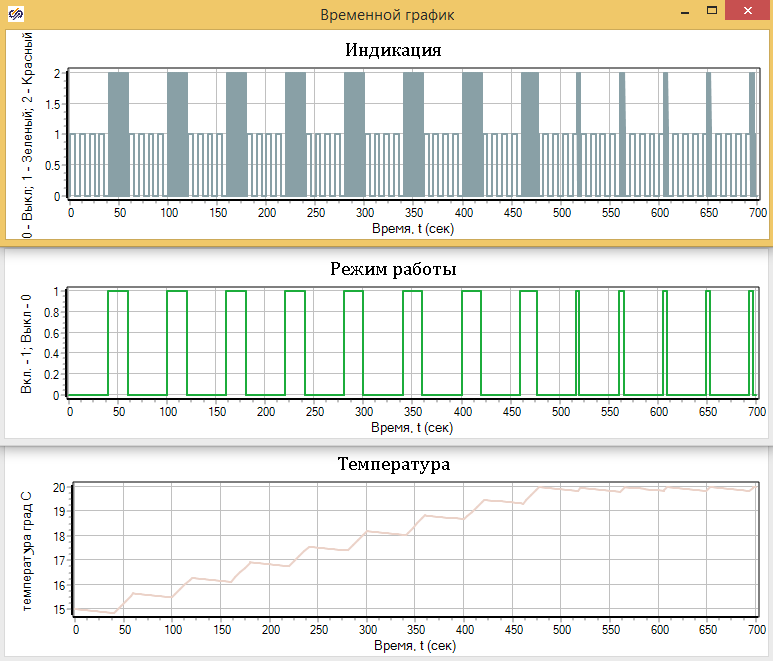The image size is (773, 661).
Task: Click the Режим работы chart's time axis label
Action: 412,427
